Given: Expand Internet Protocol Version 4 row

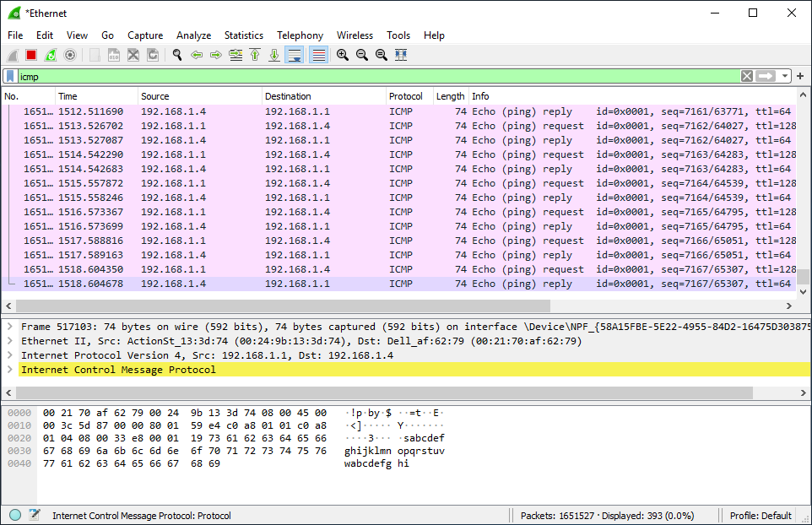Looking at the screenshot, I should [10, 355].
